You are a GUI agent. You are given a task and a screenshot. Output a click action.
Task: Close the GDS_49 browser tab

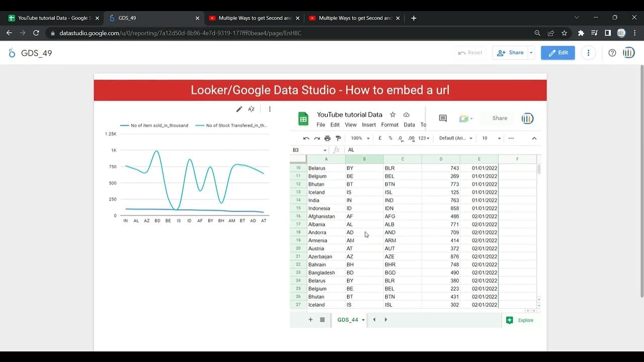click(x=197, y=18)
